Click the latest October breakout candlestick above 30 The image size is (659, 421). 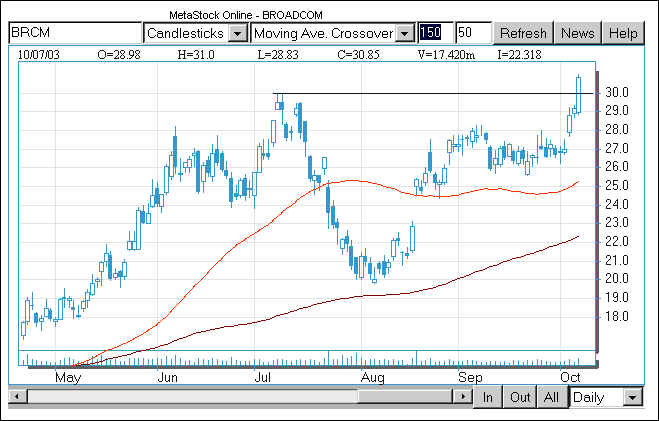click(x=578, y=95)
